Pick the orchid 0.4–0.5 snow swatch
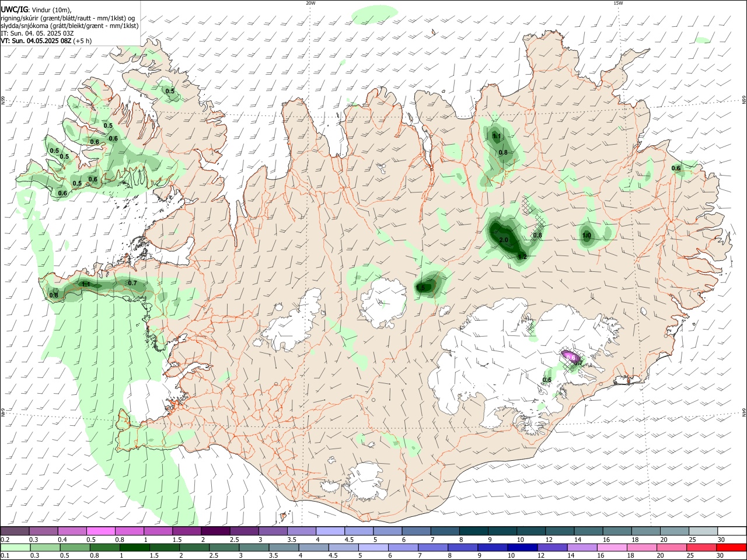This screenshot has height=560, width=747. (71, 531)
